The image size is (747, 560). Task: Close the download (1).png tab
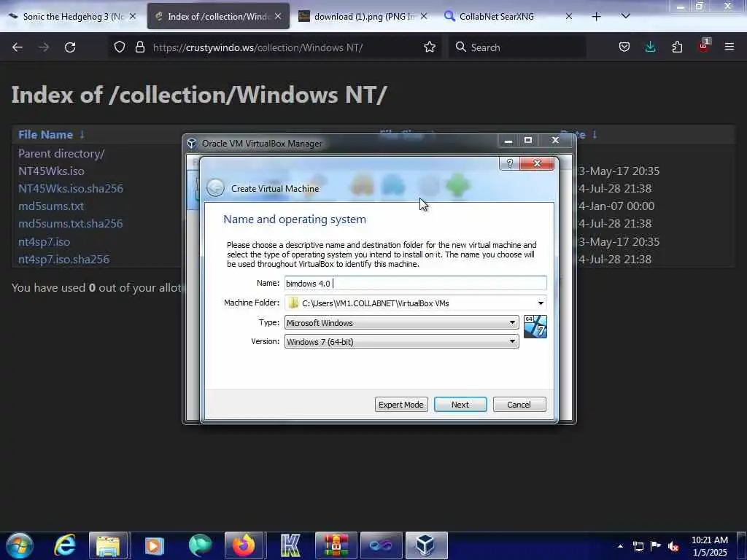click(424, 16)
